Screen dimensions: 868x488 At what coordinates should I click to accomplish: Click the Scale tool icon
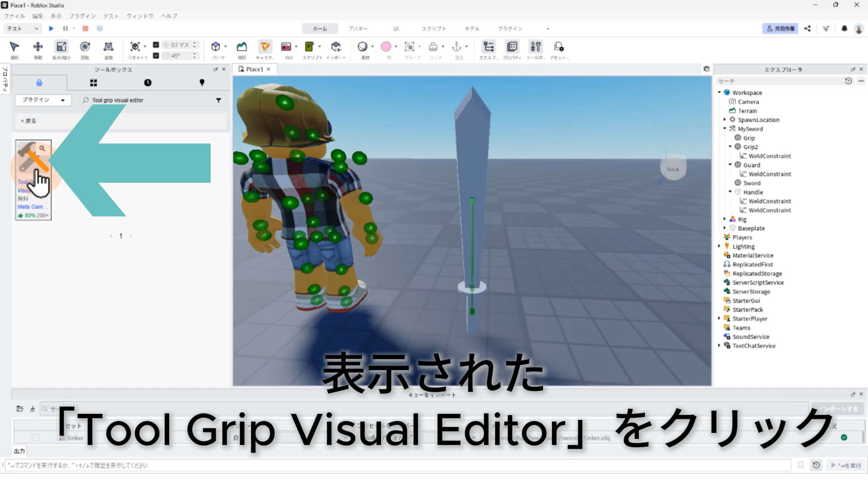click(61, 47)
